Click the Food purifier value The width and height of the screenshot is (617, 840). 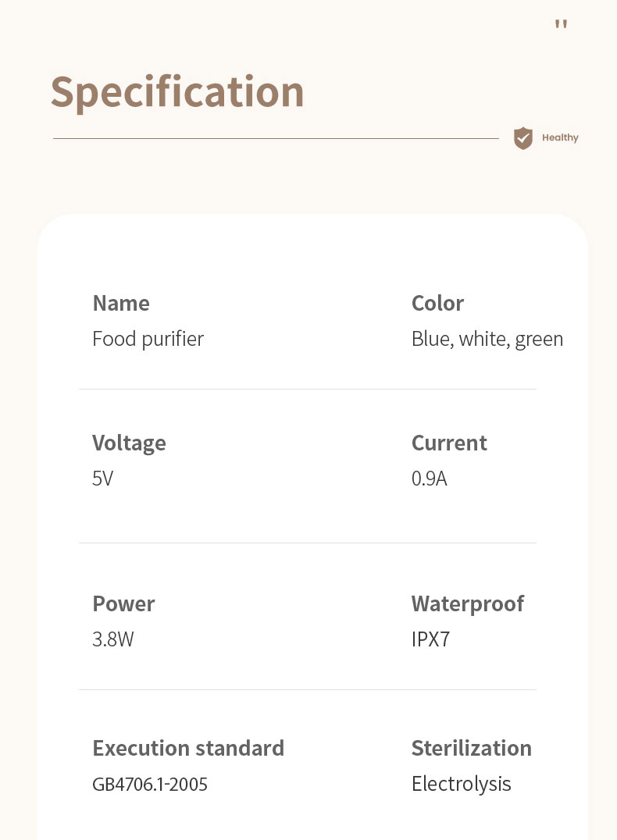point(148,339)
